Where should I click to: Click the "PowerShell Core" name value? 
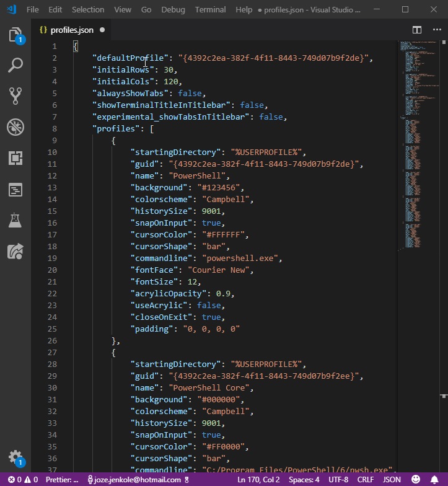[x=209, y=388]
